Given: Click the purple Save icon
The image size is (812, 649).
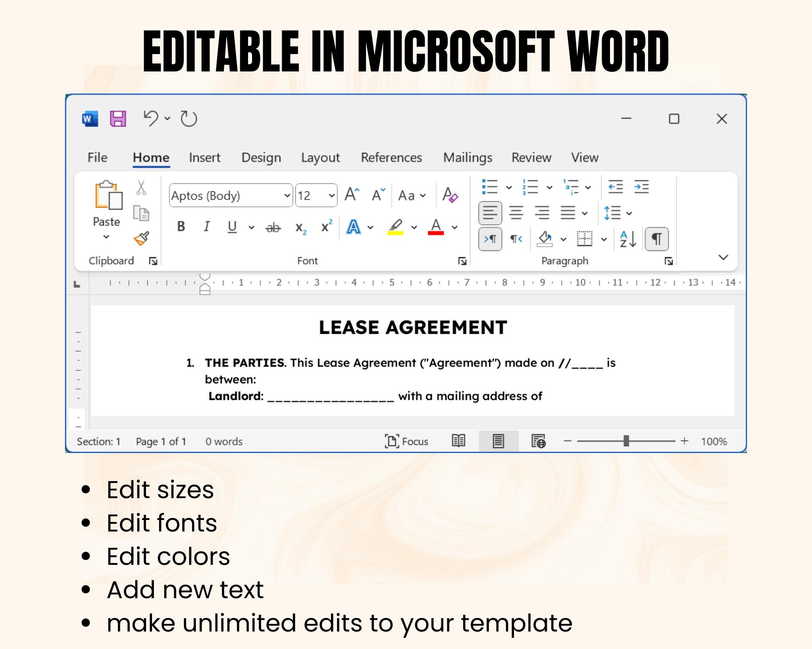Looking at the screenshot, I should coord(118,119).
